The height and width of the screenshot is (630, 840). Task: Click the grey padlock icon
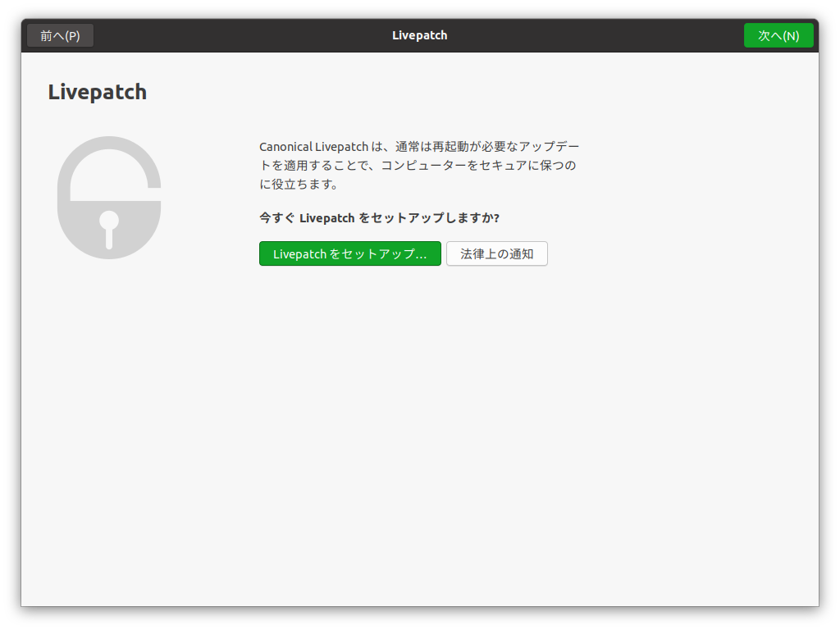point(109,198)
